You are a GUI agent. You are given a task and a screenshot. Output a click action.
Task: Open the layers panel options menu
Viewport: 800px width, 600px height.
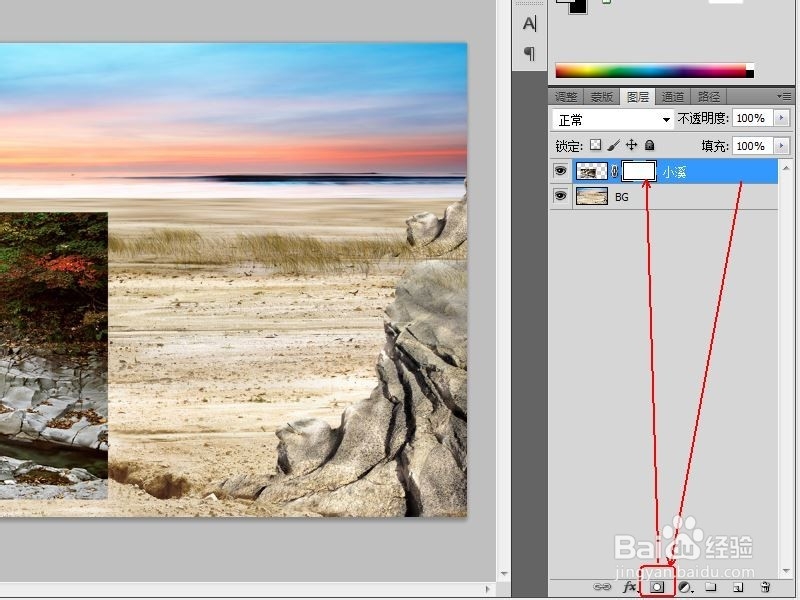pos(784,96)
